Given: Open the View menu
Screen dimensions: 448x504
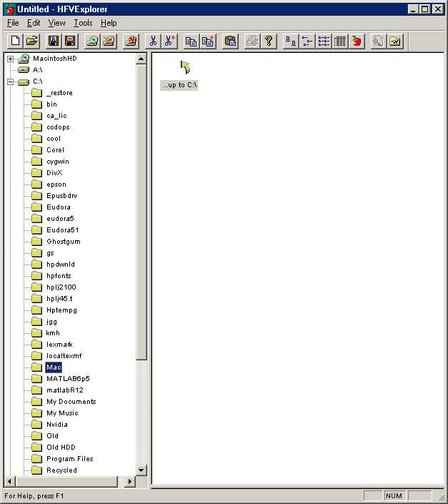Looking at the screenshot, I should [56, 23].
